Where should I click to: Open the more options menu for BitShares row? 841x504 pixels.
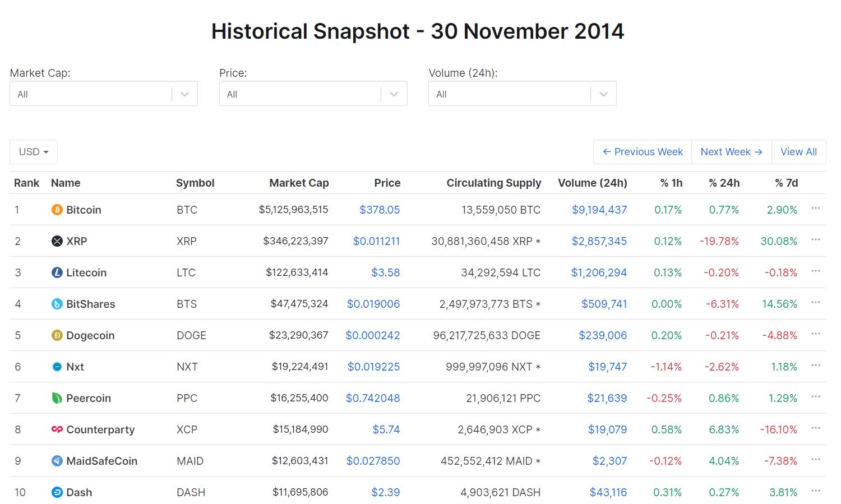815,303
